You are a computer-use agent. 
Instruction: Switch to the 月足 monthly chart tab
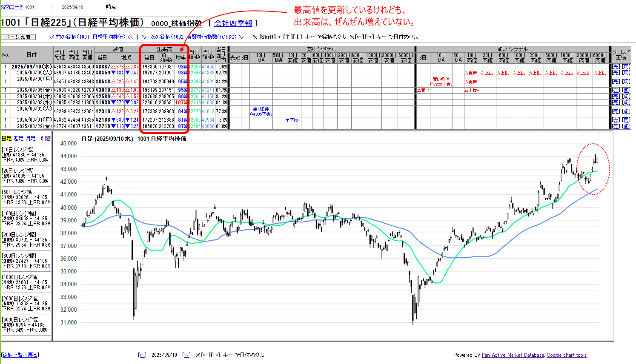(31, 139)
